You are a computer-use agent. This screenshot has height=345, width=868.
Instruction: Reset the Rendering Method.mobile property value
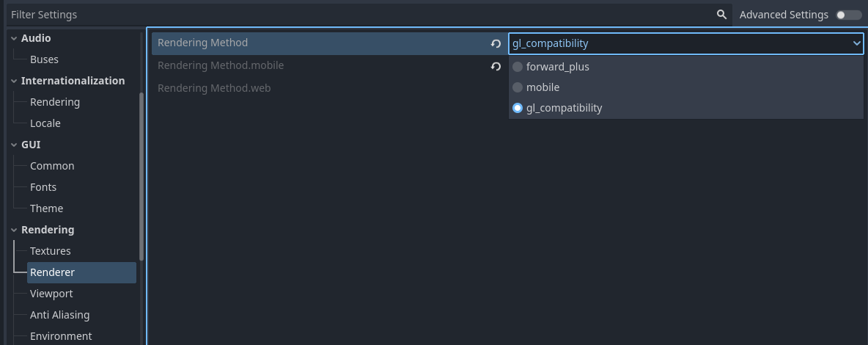(496, 66)
